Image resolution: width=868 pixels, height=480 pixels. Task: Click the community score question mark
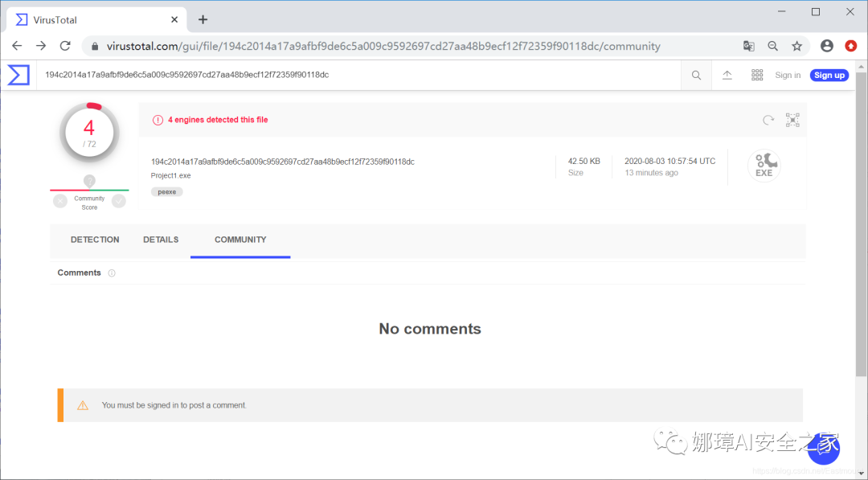coord(90,180)
